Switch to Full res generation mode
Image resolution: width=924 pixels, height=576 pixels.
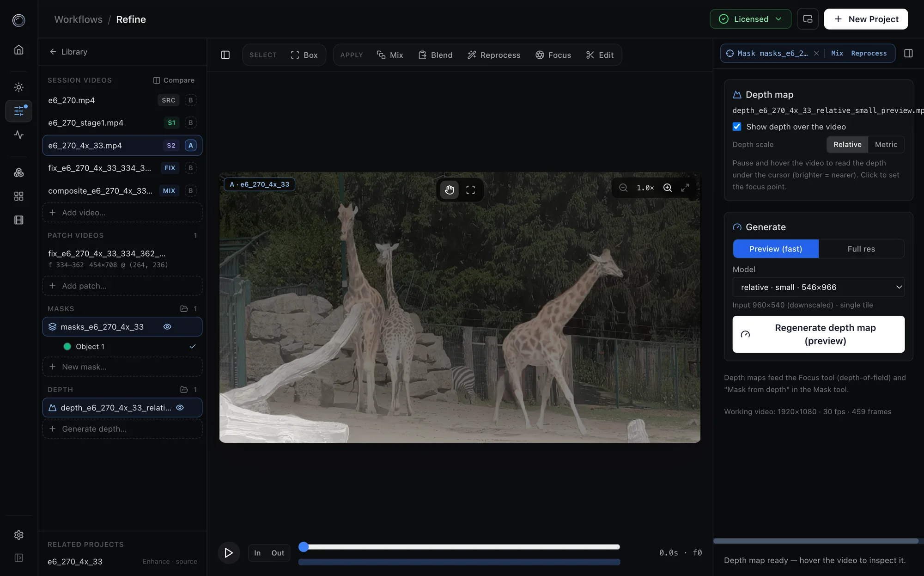click(861, 249)
